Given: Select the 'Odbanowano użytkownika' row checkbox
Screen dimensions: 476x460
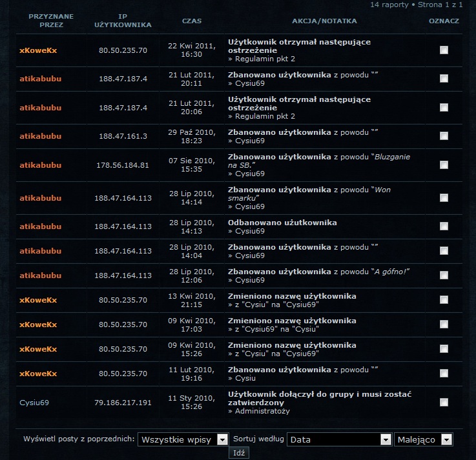Looking at the screenshot, I should click(x=444, y=226).
